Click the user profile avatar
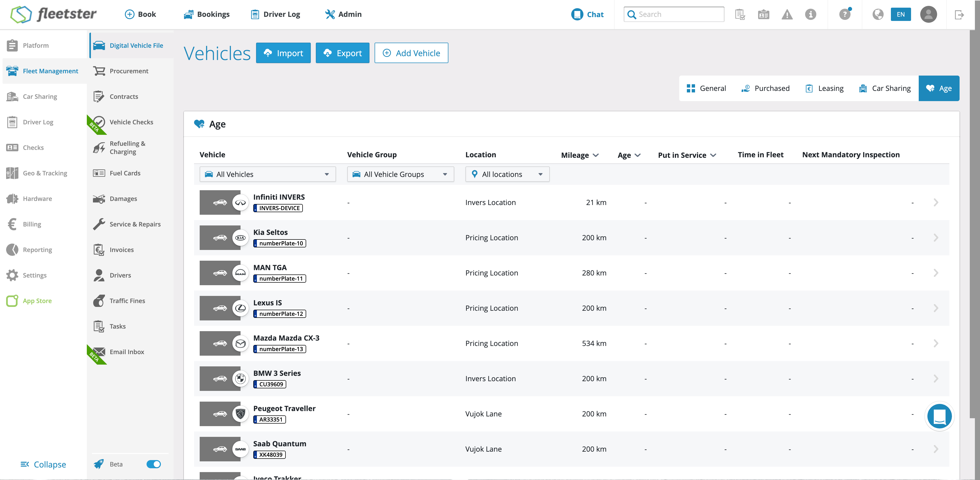 928,15
